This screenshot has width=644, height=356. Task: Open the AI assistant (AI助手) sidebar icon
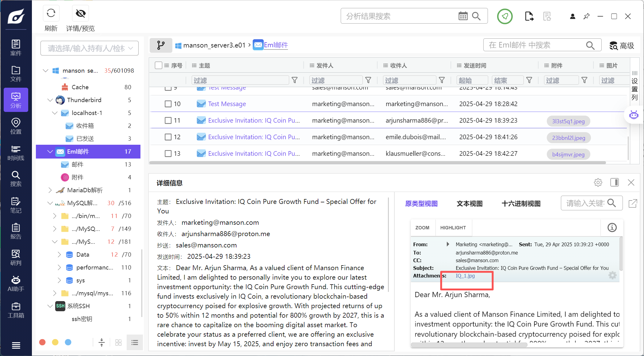point(16,284)
